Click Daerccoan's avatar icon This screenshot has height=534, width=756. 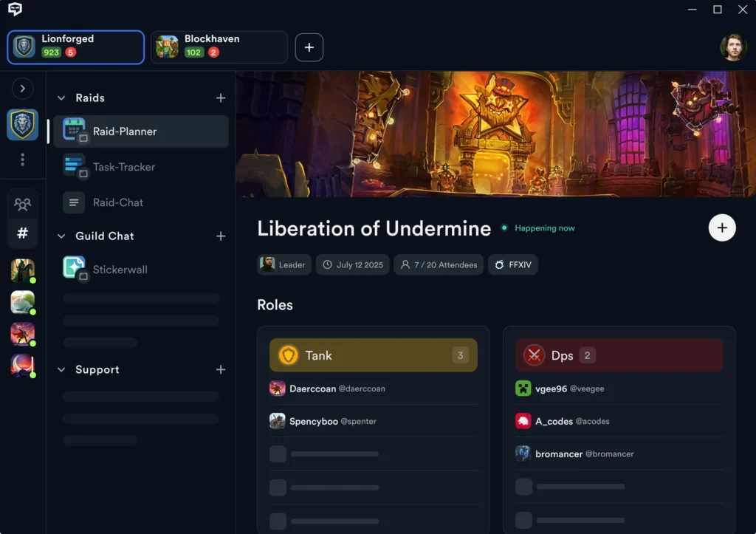(x=278, y=388)
